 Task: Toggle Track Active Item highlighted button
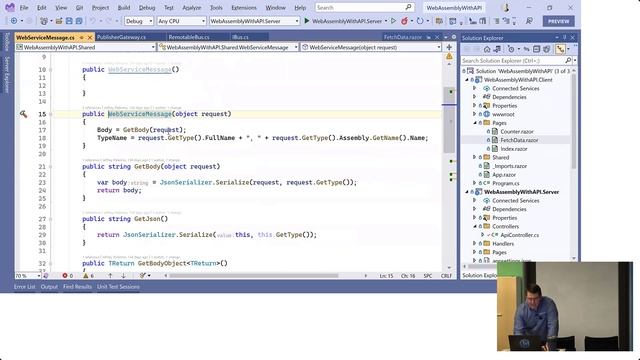pyautogui.click(x=560, y=49)
